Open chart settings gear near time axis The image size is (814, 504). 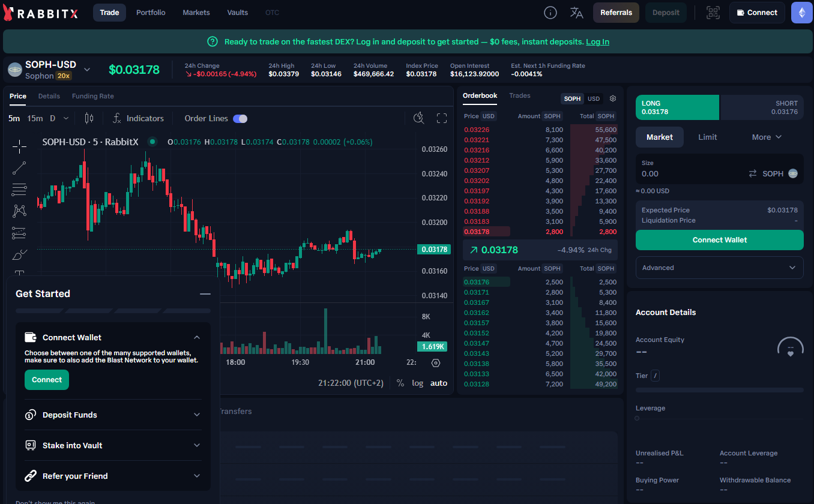point(436,362)
